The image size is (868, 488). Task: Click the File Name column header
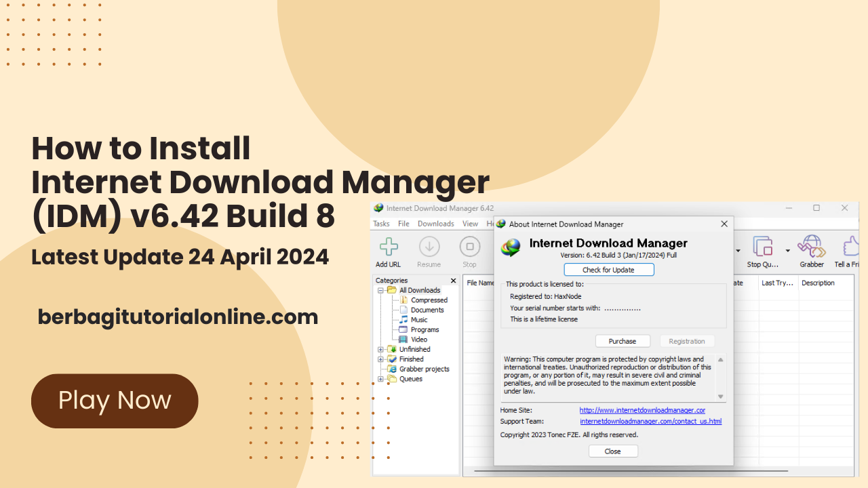(x=479, y=283)
